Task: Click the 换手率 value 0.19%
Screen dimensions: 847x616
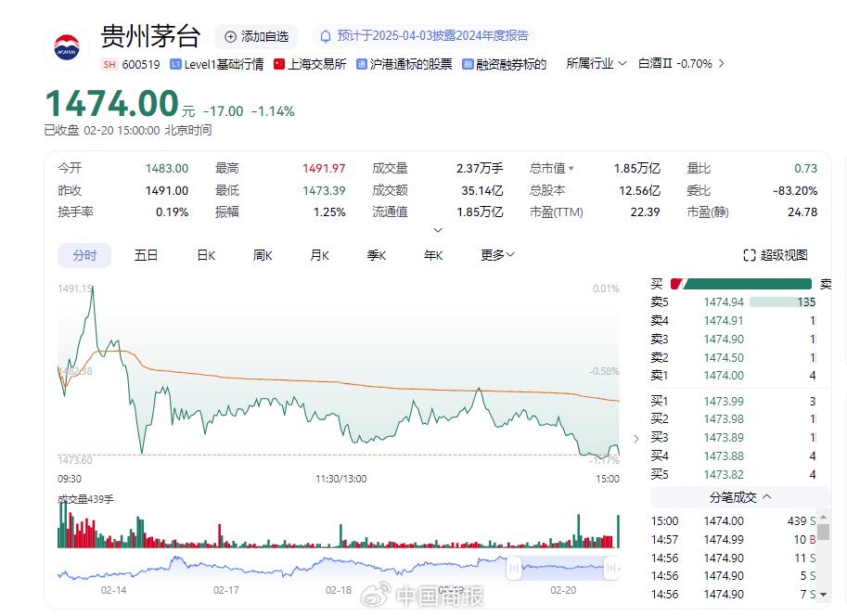Action: point(173,212)
